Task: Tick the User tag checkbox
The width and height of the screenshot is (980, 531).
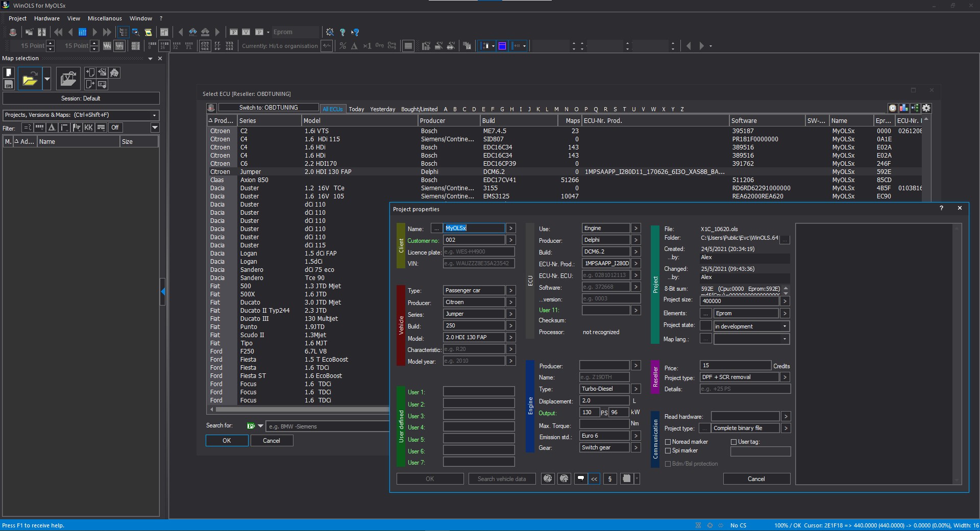Action: pos(733,442)
